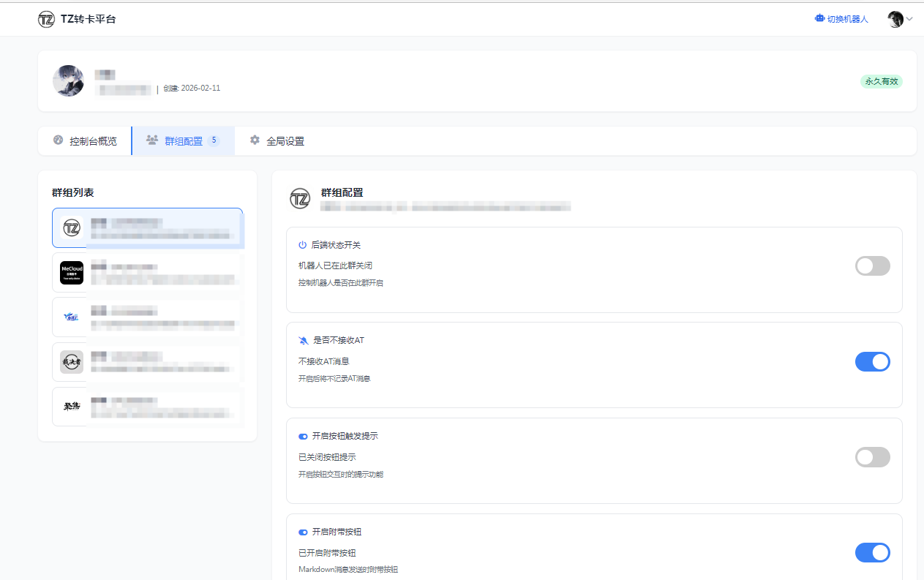Open the 裁决者 group icon entry
The image size is (924, 580).
coord(72,362)
